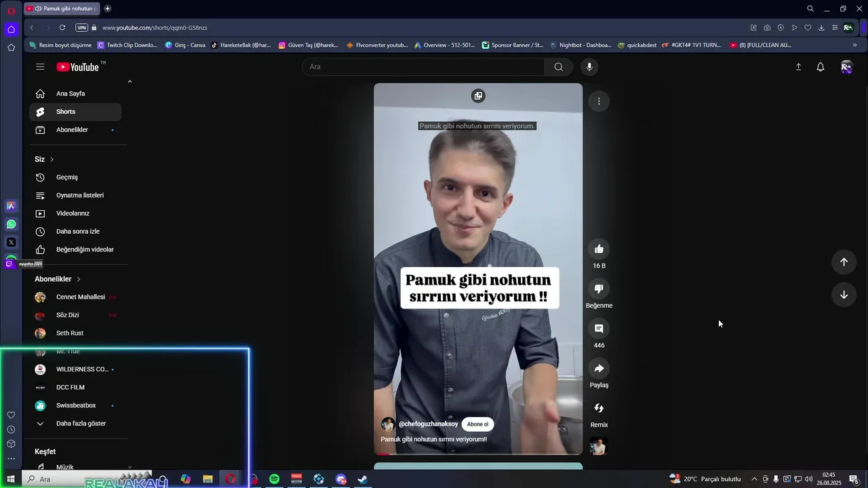Open Spotify from the taskbar

(x=275, y=479)
